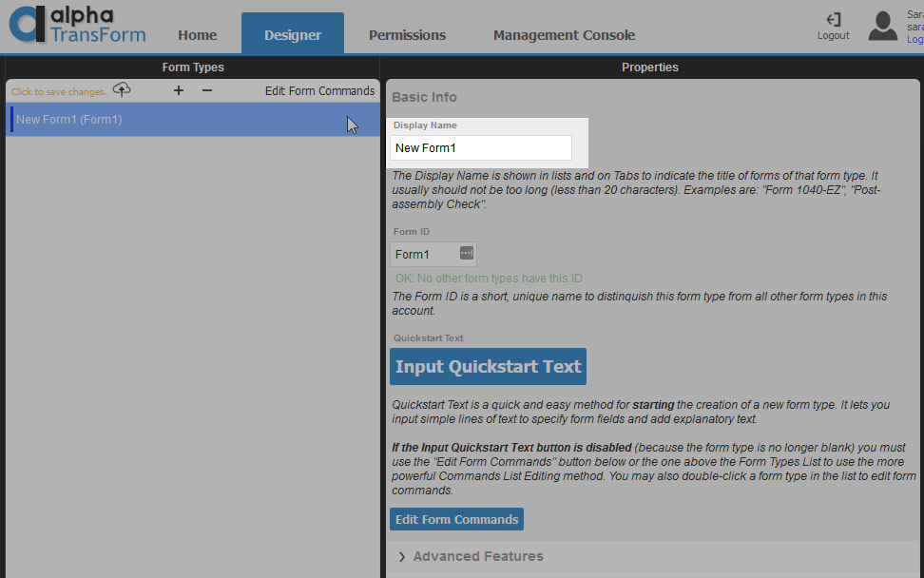The width and height of the screenshot is (924, 578).
Task: Add a form type with plus icon
Action: coord(179,90)
